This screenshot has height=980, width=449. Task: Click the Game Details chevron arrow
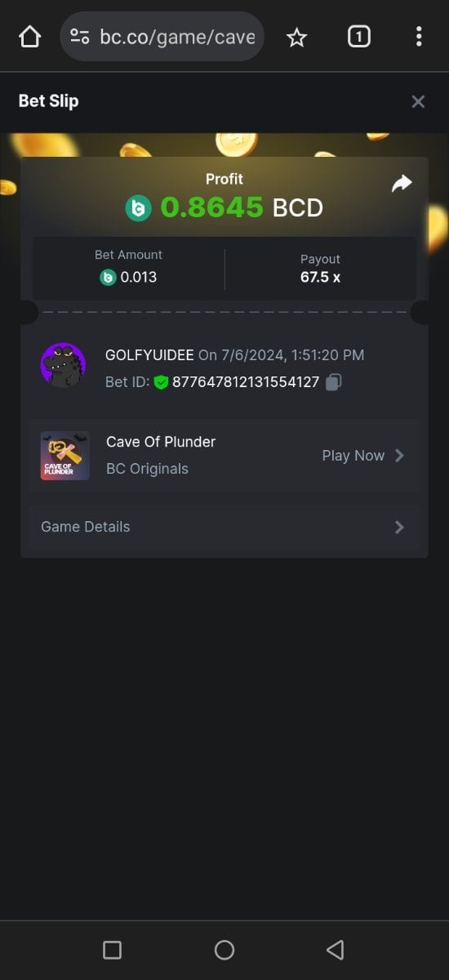pos(399,527)
